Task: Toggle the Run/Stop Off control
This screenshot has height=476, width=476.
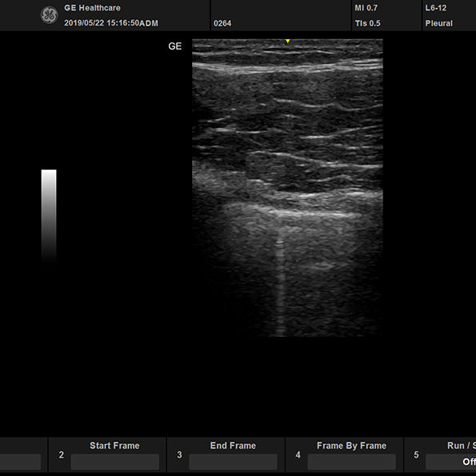Action: point(451,462)
